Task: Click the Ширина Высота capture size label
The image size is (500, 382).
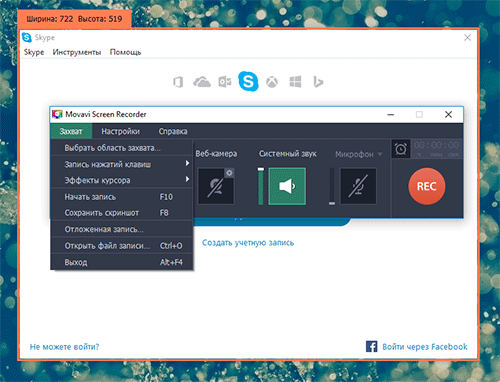Action: click(74, 19)
